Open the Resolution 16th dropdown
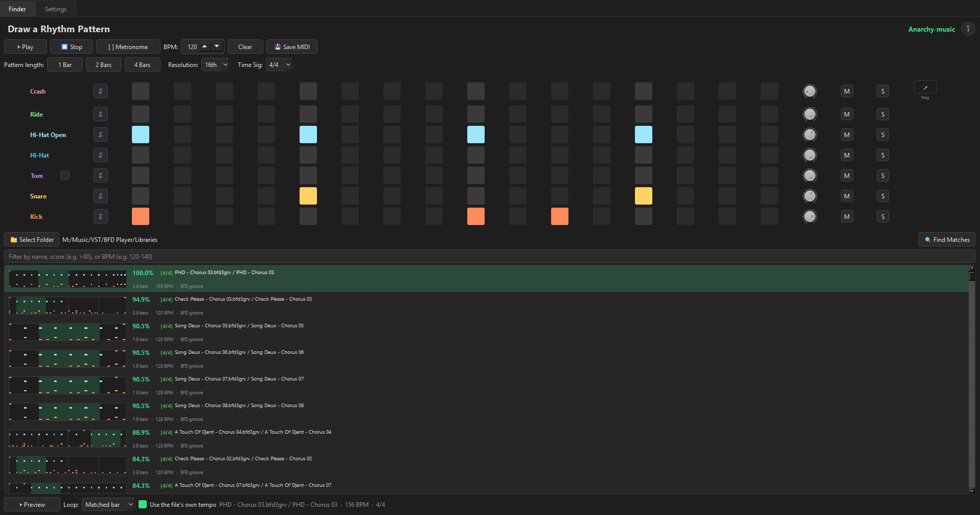This screenshot has width=980, height=515. (215, 64)
